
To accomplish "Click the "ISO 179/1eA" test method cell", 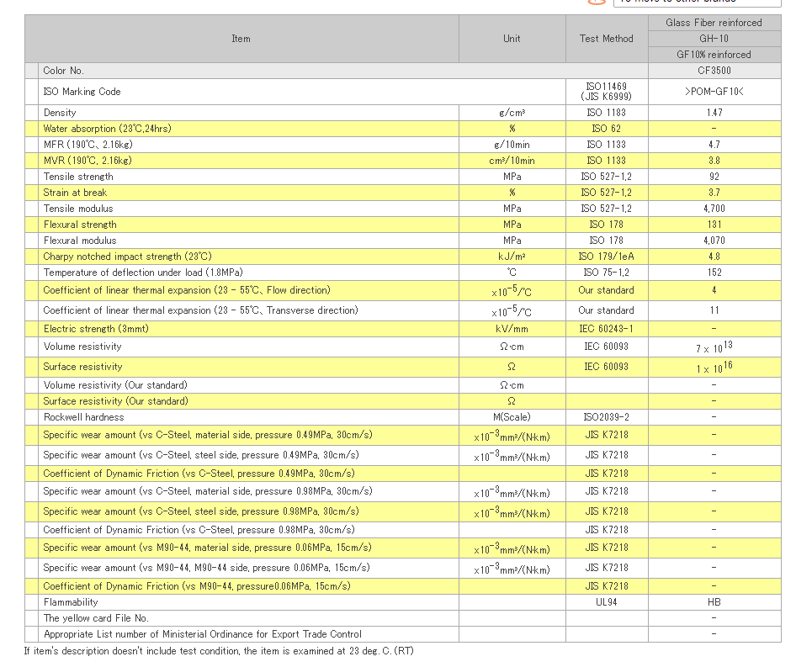I will (x=607, y=257).
